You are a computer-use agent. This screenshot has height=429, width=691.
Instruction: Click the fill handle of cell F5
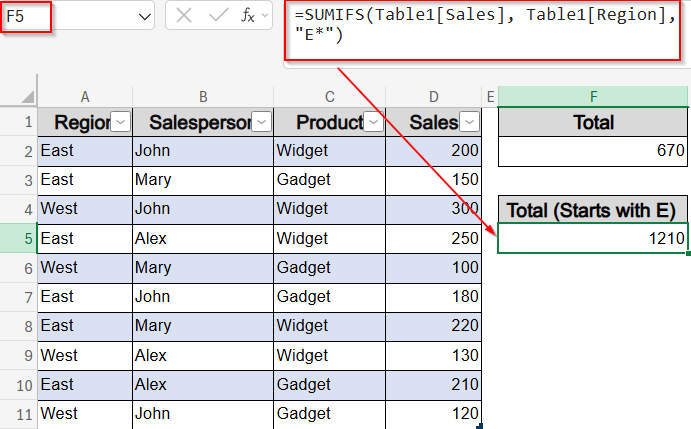pyautogui.click(x=688, y=254)
